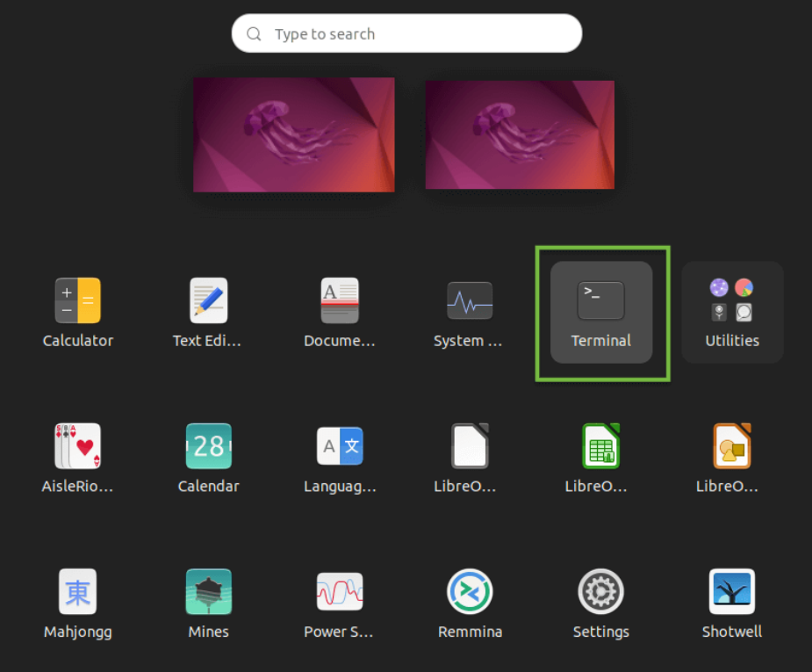Launch the Document Viewer

pos(339,312)
